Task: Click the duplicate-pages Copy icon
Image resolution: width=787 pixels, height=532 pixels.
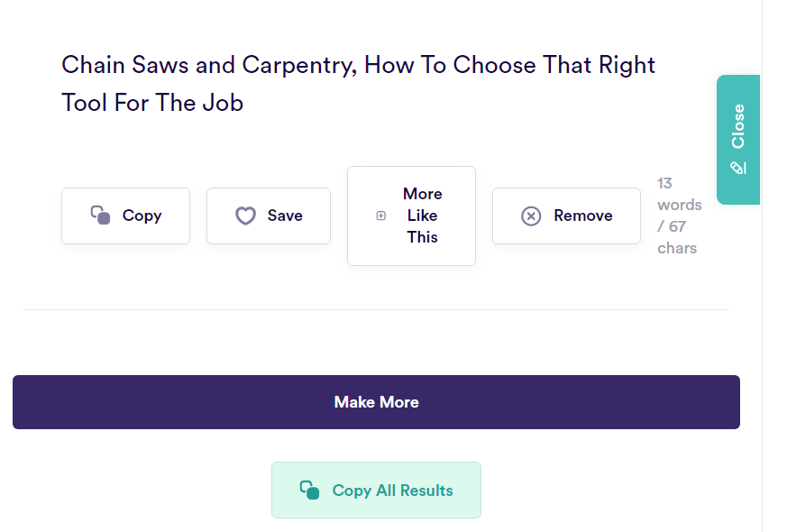Action: click(x=99, y=215)
